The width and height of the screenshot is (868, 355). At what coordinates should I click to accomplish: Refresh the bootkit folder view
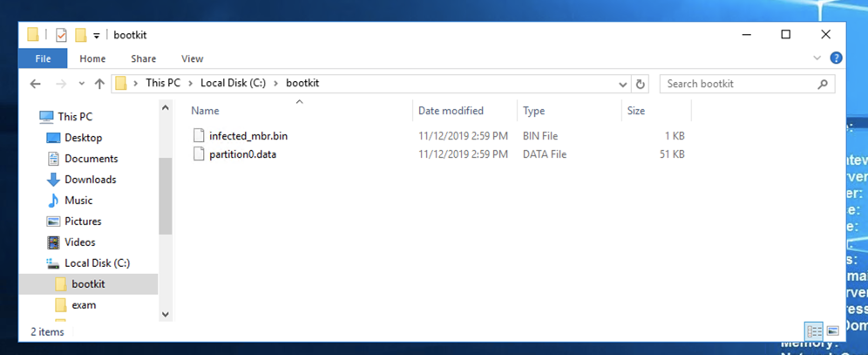641,85
